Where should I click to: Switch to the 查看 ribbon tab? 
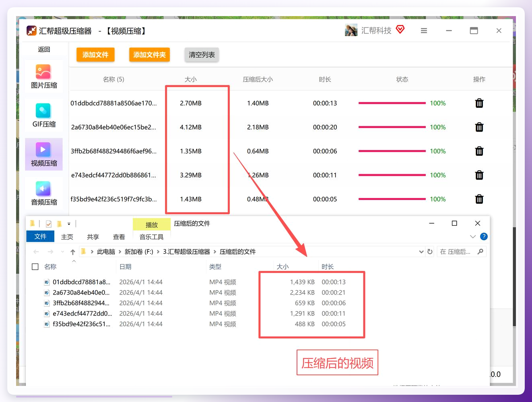[x=119, y=237]
